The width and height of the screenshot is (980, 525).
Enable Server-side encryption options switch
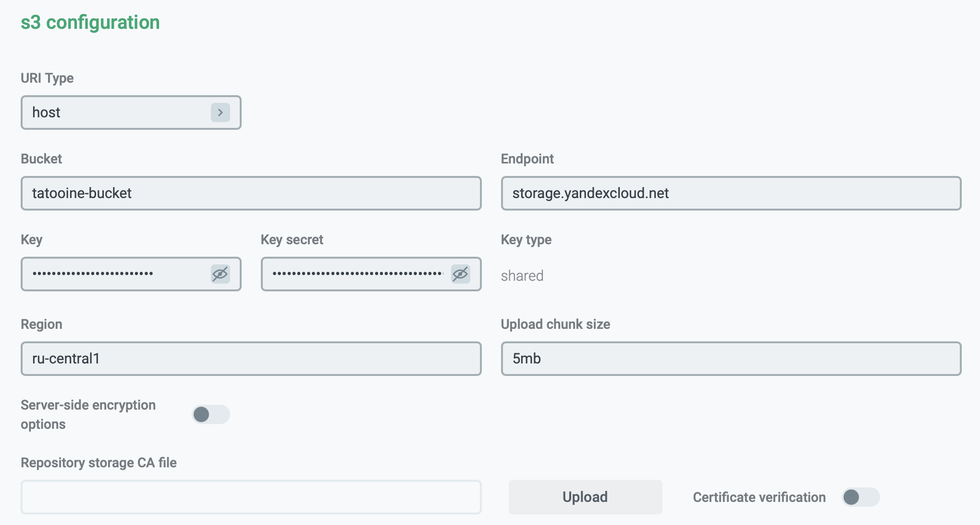coord(210,414)
